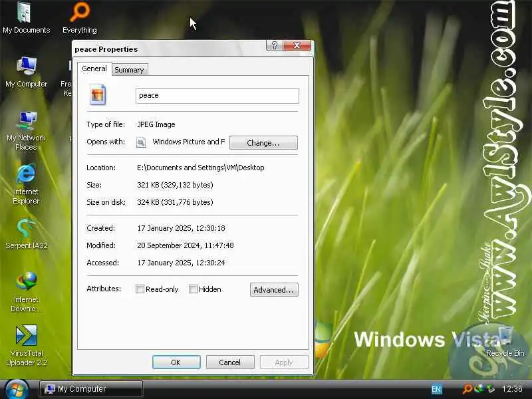
Task: Open the Recycle Bin on the desktop
Action: coord(505,341)
